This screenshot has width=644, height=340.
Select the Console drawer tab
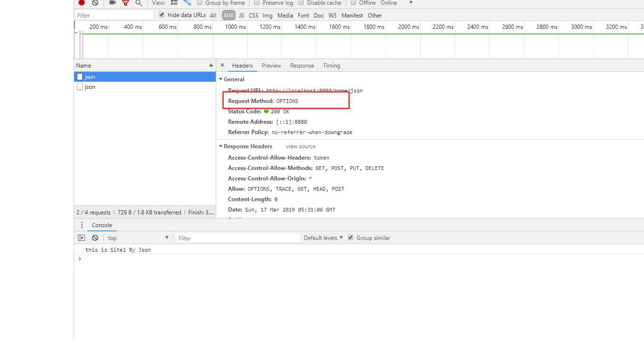coord(102,225)
